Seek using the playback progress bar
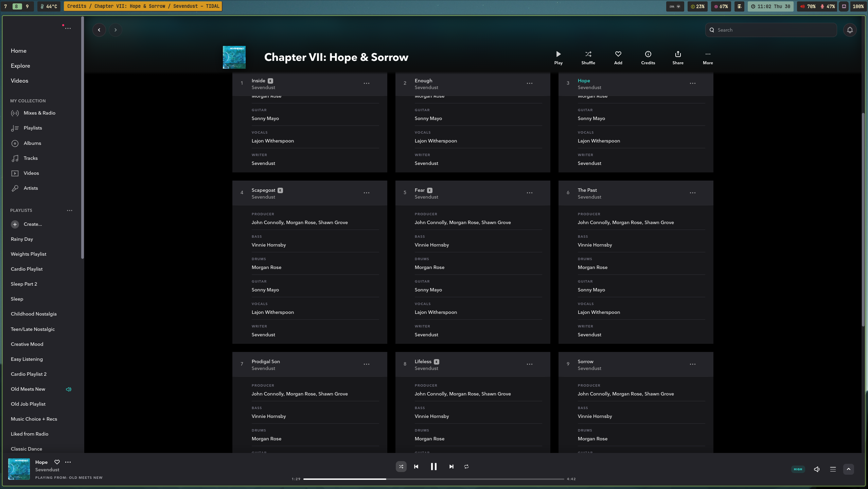 (434, 478)
